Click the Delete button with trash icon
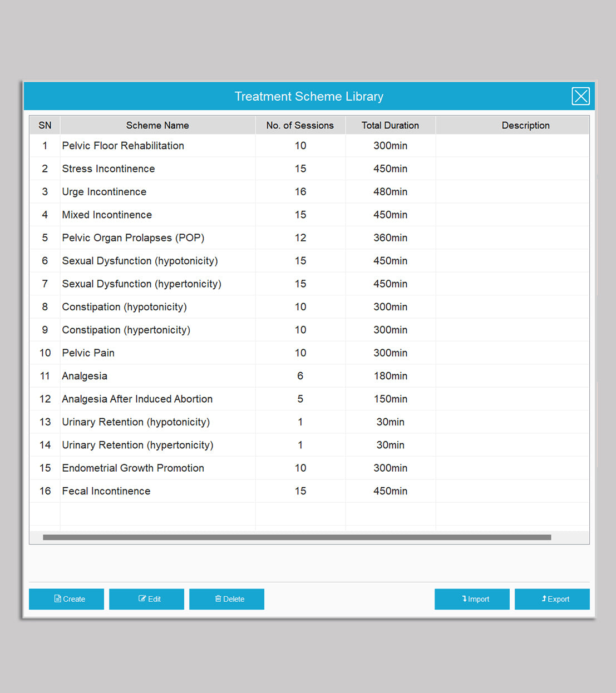 click(x=226, y=599)
